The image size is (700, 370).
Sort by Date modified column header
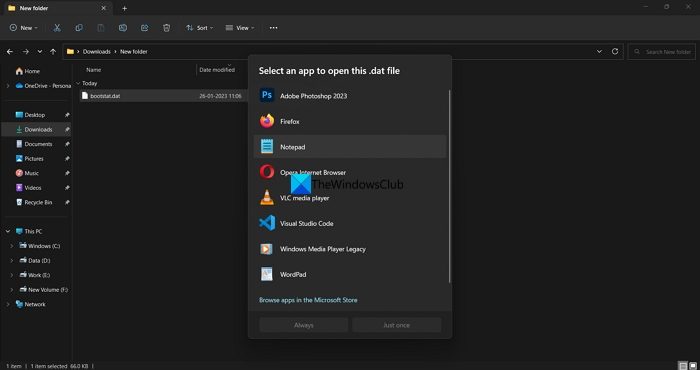pos(217,70)
